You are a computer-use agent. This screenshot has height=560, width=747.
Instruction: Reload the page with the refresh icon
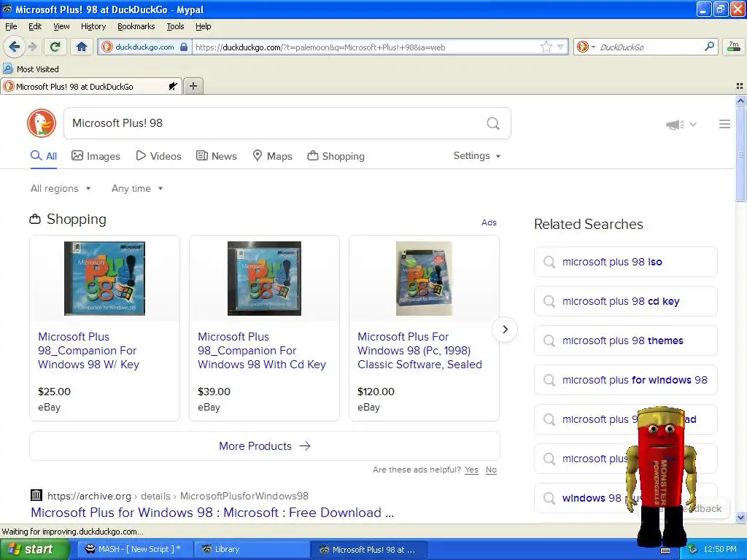coord(55,47)
